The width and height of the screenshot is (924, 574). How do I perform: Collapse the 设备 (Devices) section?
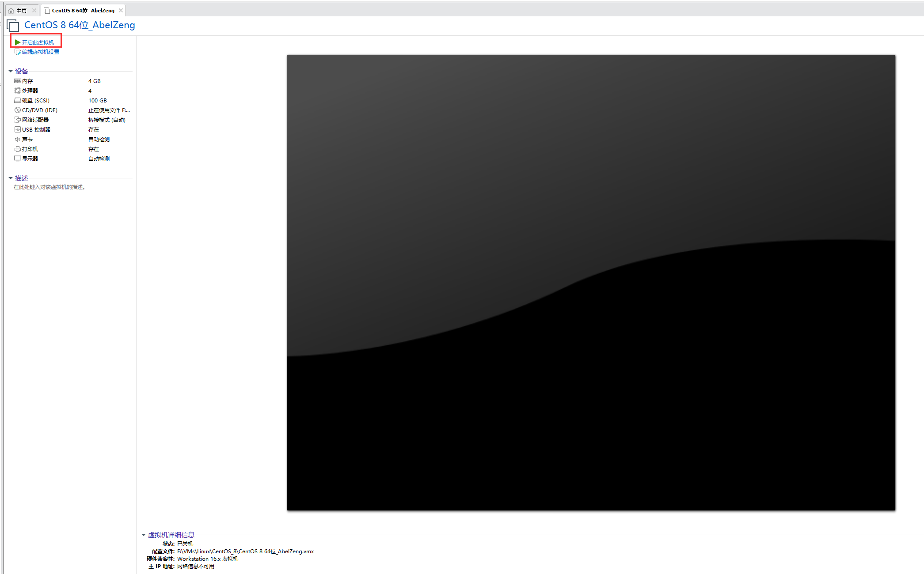point(11,71)
